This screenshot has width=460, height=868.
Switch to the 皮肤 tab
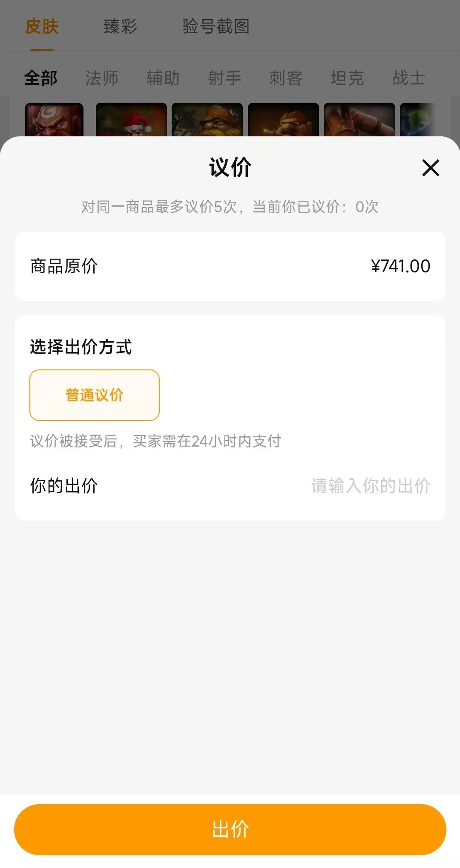click(x=42, y=27)
